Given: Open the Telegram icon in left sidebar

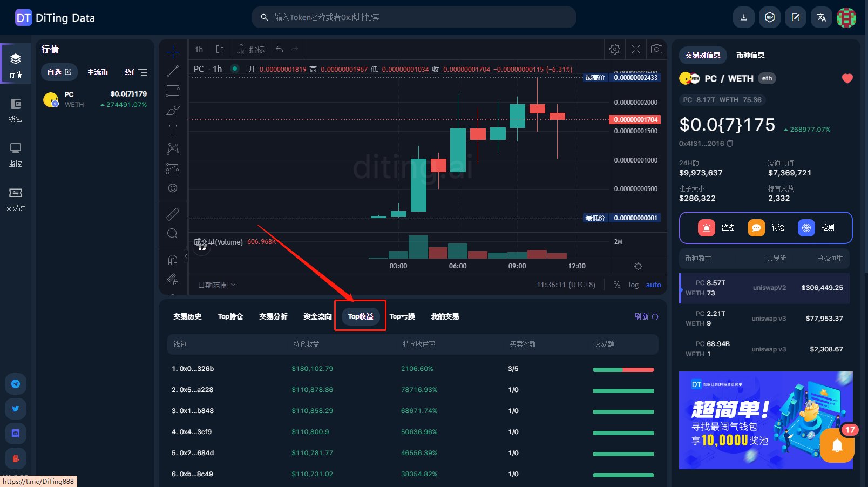Looking at the screenshot, I should 16,383.
